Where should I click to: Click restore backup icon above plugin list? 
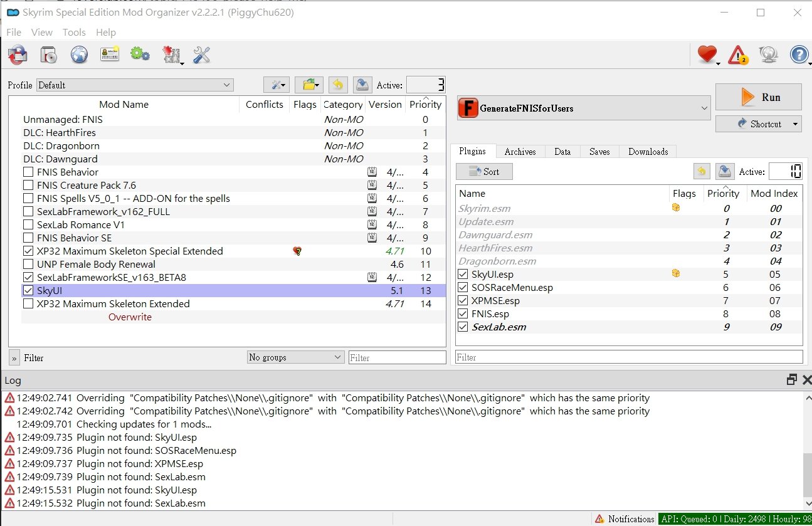pyautogui.click(x=701, y=171)
